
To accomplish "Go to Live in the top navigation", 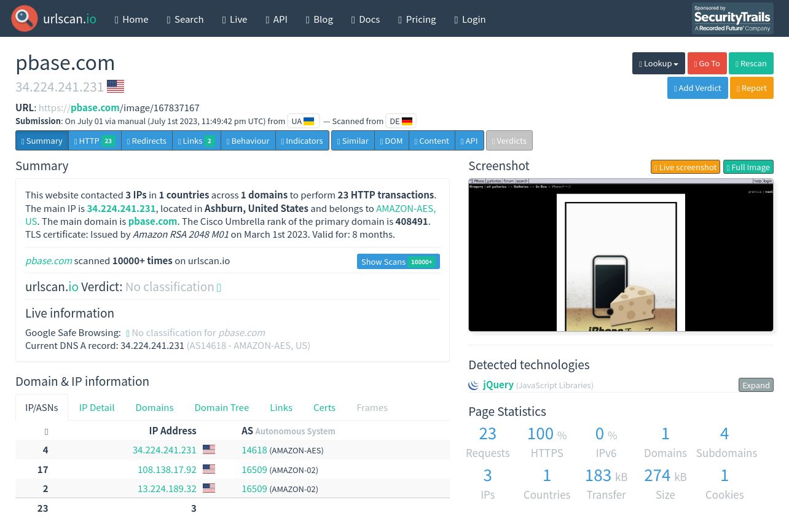I will pos(235,19).
